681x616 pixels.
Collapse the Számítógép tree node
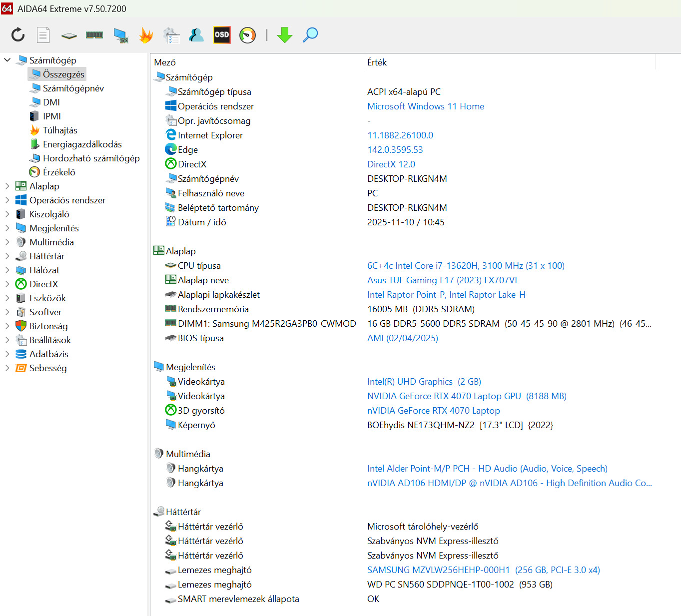[7, 60]
